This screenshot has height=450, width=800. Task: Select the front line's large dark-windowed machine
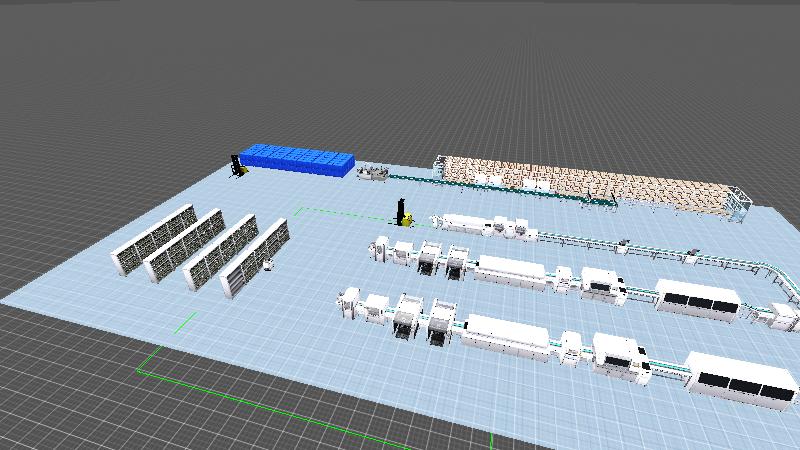click(742, 374)
